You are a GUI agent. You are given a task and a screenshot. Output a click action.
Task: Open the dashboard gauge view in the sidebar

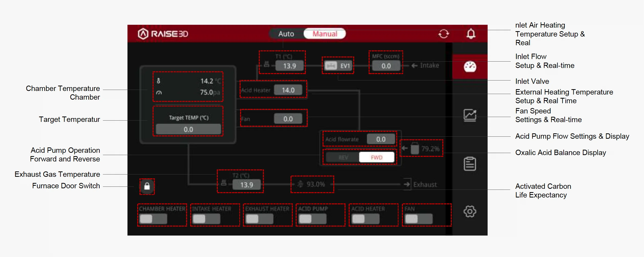(x=470, y=66)
